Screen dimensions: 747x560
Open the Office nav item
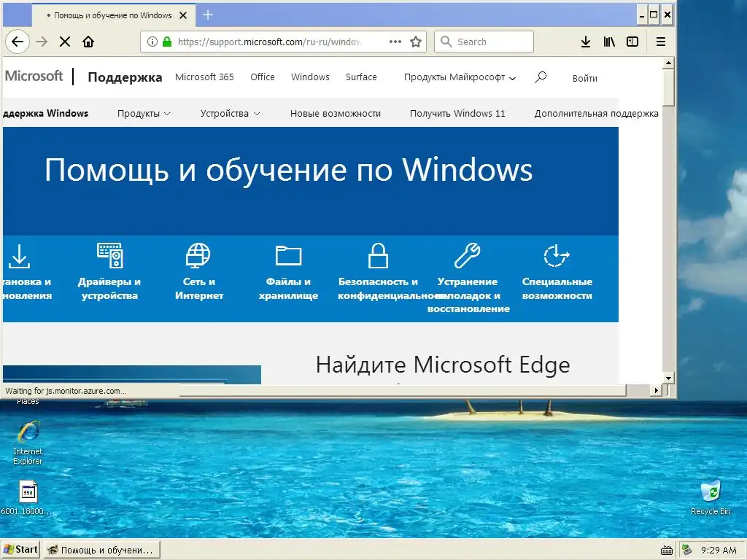click(x=263, y=77)
